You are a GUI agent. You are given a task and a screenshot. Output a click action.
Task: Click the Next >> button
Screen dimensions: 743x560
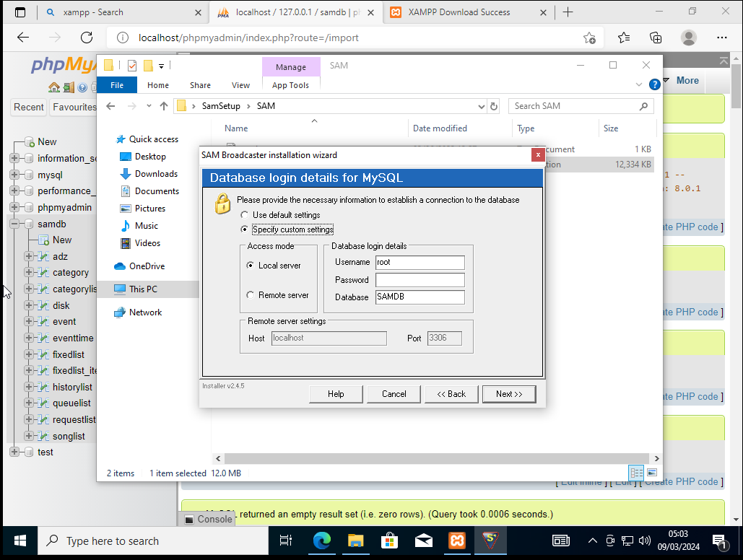tap(508, 394)
